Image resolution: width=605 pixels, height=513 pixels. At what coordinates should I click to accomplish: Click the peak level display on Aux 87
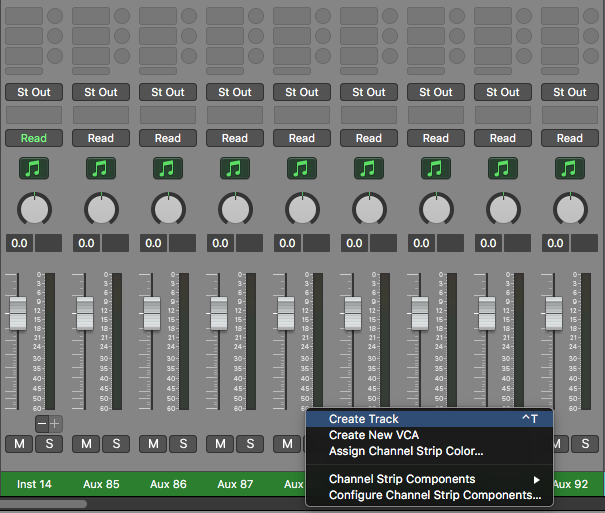[250, 243]
